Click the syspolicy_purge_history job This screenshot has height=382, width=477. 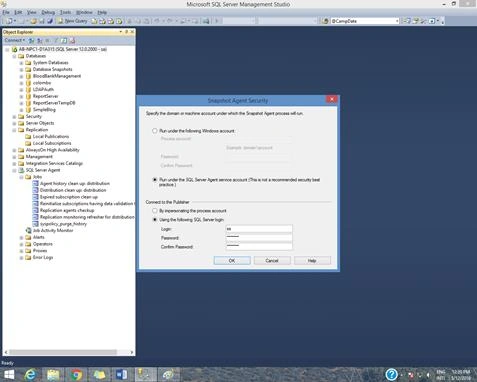pyautogui.click(x=63, y=224)
